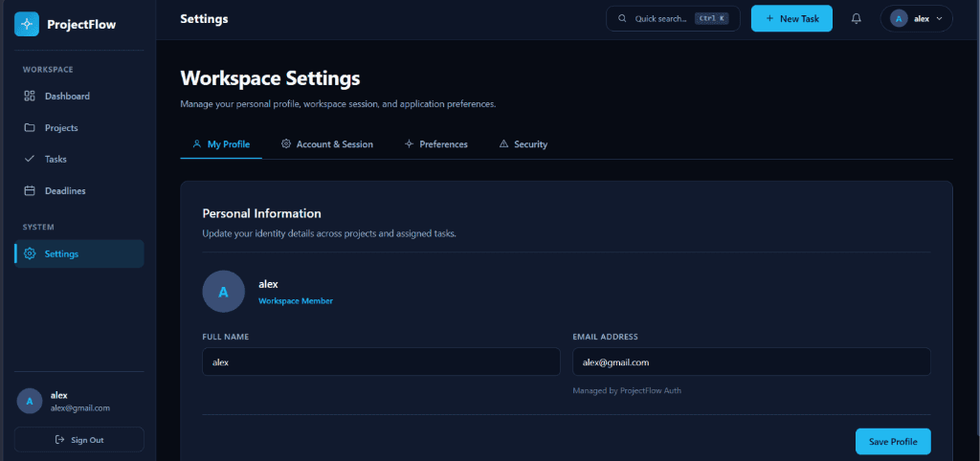
Task: Click the Workspace Settings heading
Action: pyautogui.click(x=270, y=78)
